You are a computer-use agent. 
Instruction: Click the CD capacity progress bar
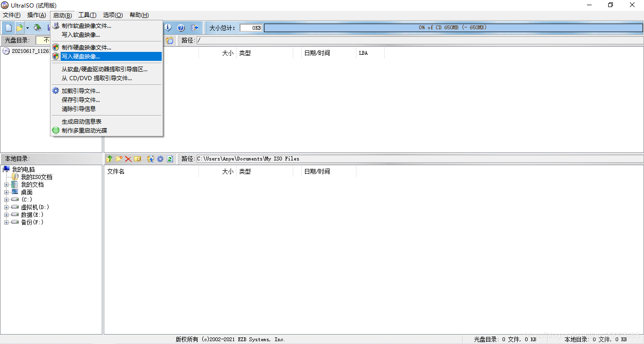[x=453, y=28]
